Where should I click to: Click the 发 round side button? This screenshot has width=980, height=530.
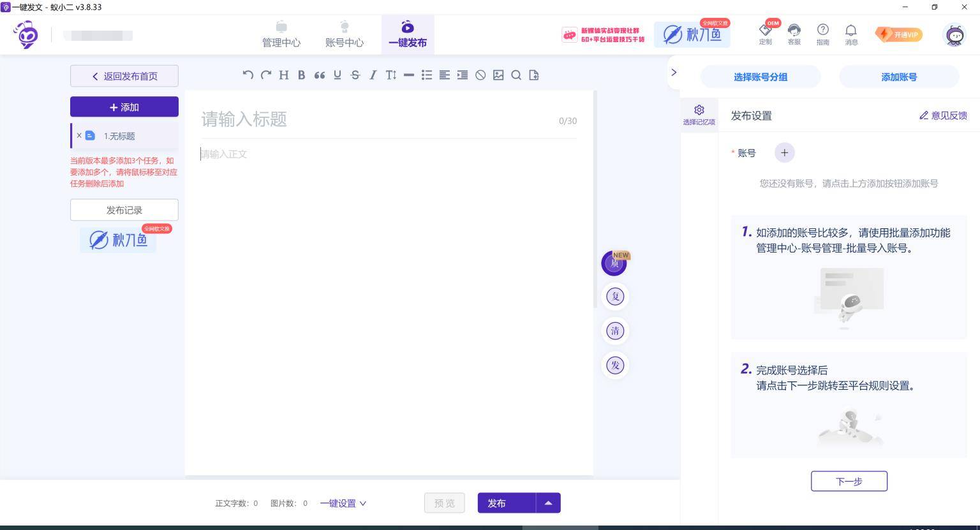pyautogui.click(x=615, y=365)
